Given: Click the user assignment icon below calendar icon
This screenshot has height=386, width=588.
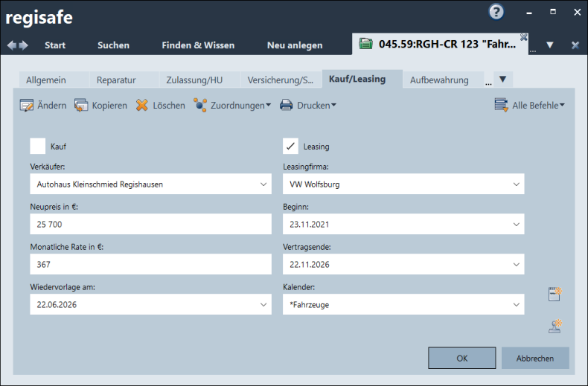Looking at the screenshot, I should point(554,325).
